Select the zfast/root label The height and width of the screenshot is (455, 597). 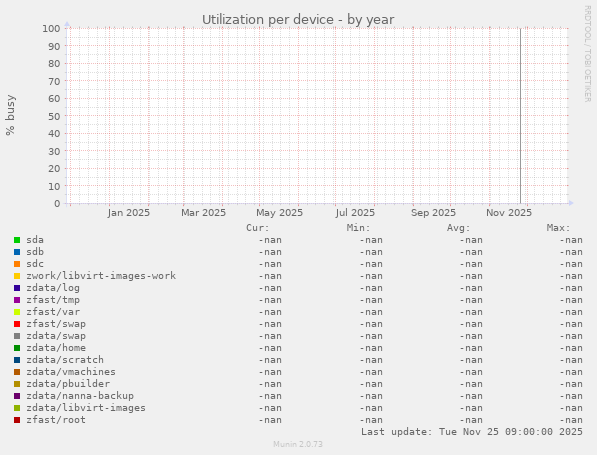pos(56,420)
